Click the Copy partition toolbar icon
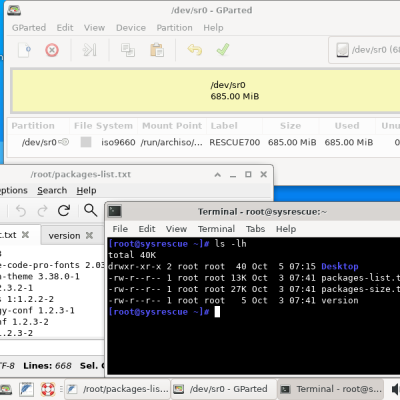 (128, 50)
